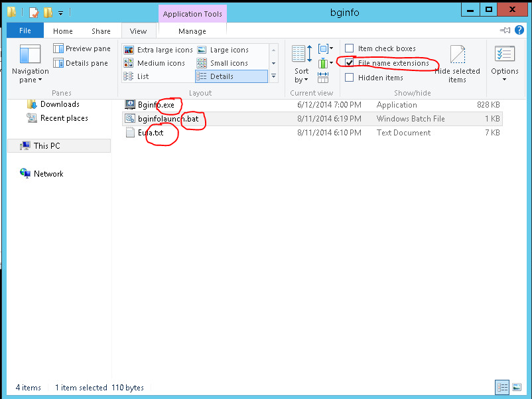532x399 pixels.
Task: Toggle the Preview pane
Action: point(82,48)
